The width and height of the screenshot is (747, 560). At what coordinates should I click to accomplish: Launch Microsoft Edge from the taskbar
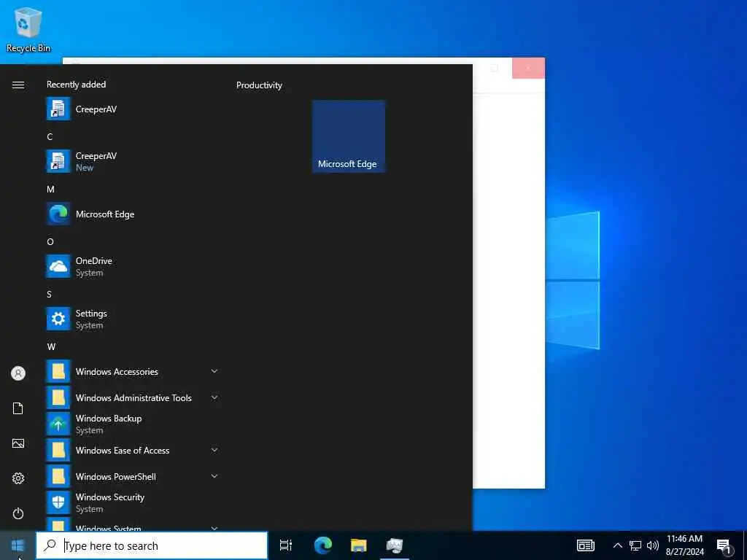pyautogui.click(x=323, y=545)
